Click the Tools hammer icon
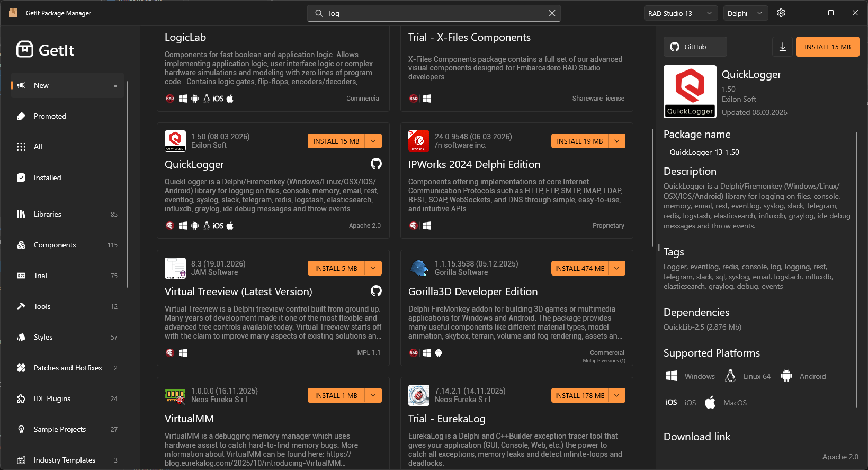This screenshot has width=868, height=470. coord(21,306)
